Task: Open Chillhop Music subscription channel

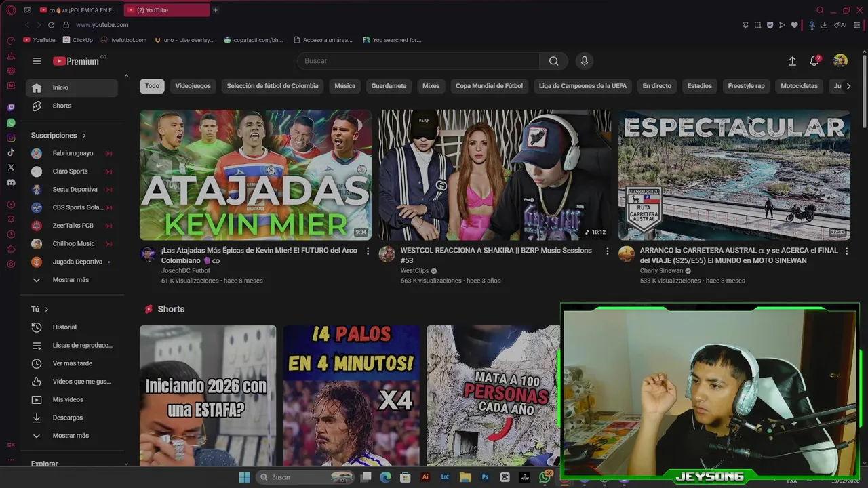Action: (72, 243)
